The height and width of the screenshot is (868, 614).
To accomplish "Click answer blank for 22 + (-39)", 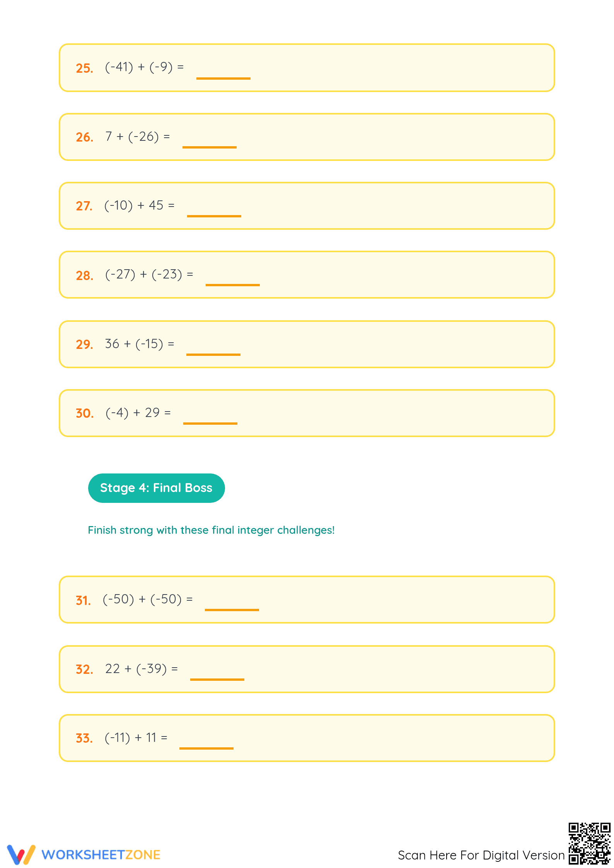I will 217,679.
